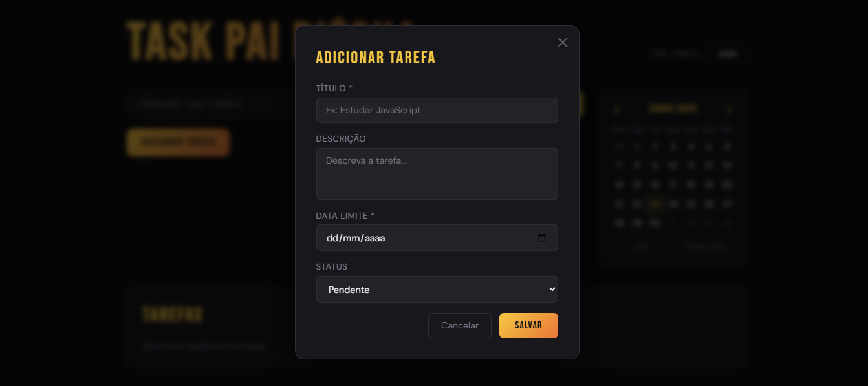Click the blurred orange add-task button in the background
This screenshot has height=386, width=868.
(x=178, y=142)
